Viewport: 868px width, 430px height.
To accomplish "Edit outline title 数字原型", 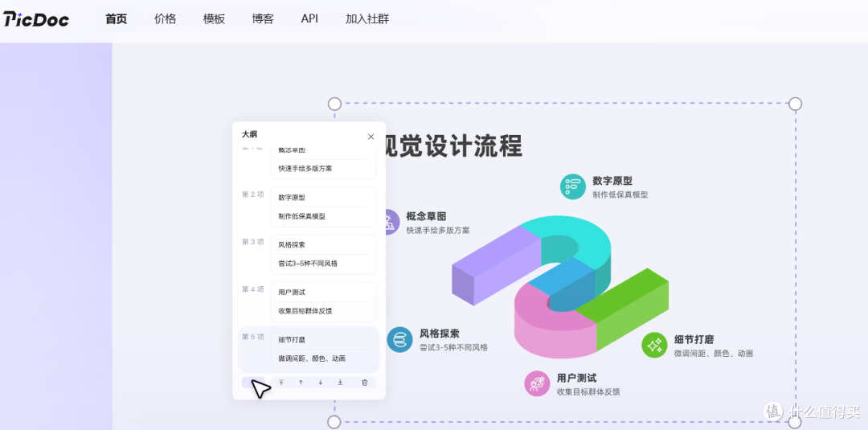I will (x=292, y=198).
